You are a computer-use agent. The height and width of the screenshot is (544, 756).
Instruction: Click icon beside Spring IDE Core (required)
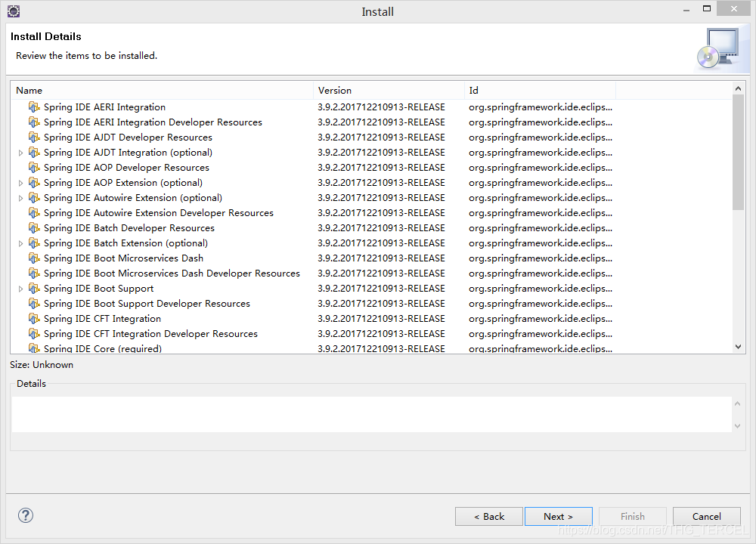click(34, 348)
